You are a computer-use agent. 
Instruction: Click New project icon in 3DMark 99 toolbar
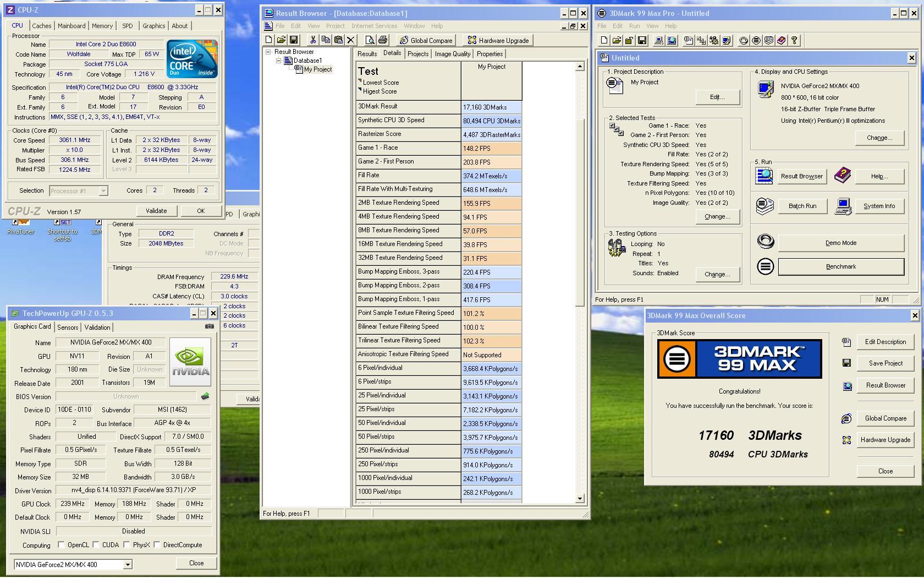[x=604, y=40]
